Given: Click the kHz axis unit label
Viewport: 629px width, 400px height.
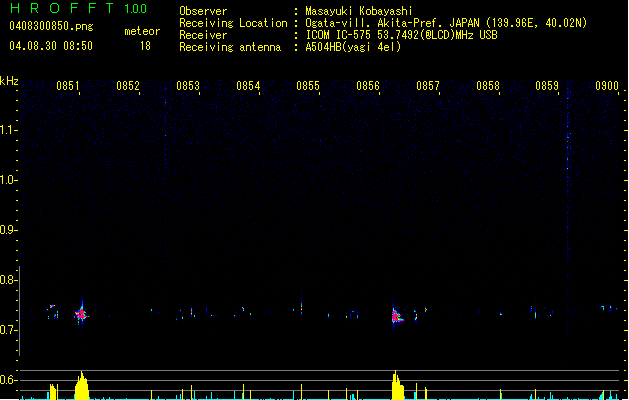Looking at the screenshot, I should coord(9,81).
